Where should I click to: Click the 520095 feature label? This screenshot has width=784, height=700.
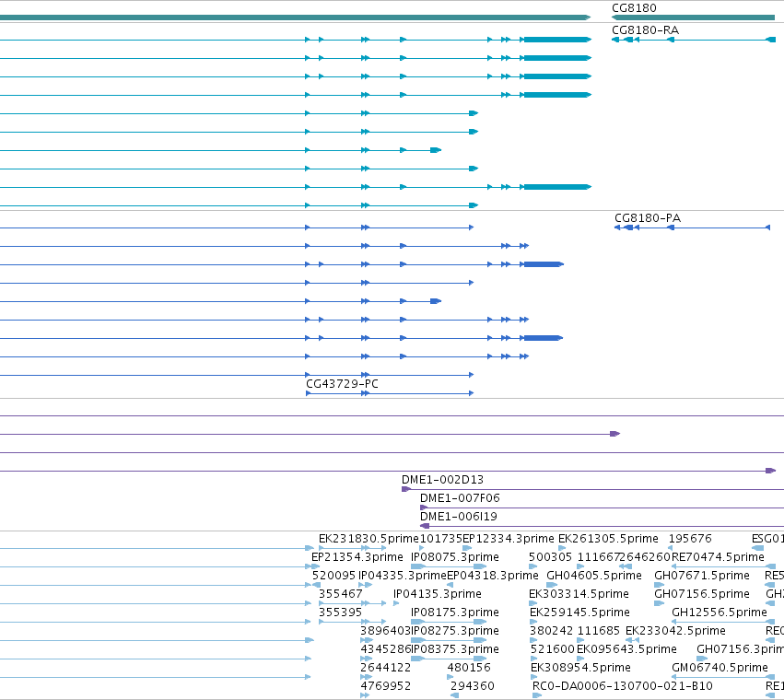(x=333, y=576)
